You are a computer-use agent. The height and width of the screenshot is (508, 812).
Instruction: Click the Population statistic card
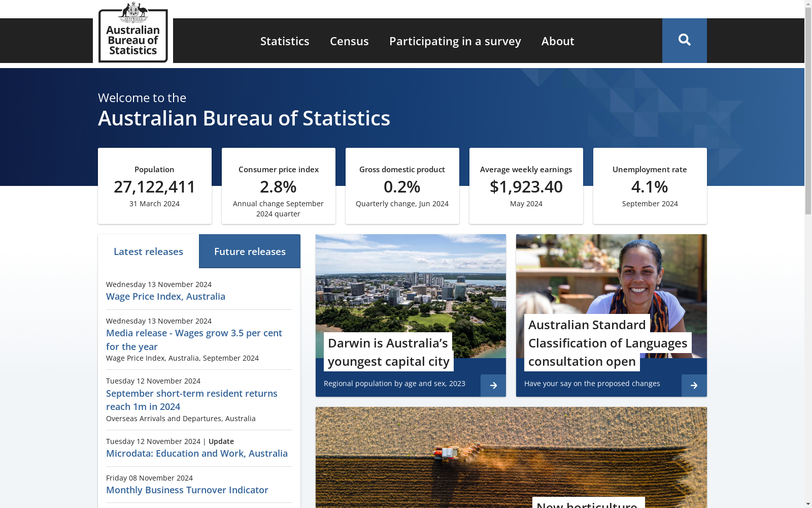coord(154,186)
